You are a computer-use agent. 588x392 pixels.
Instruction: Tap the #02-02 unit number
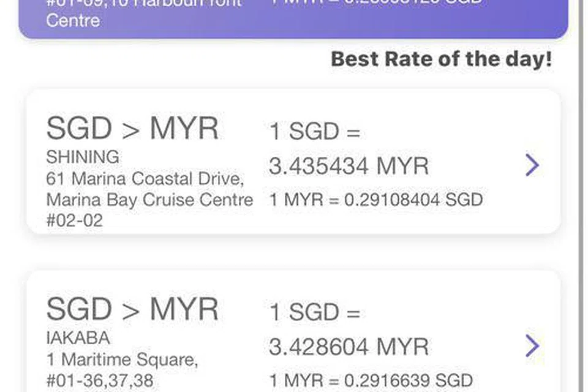[x=75, y=221]
